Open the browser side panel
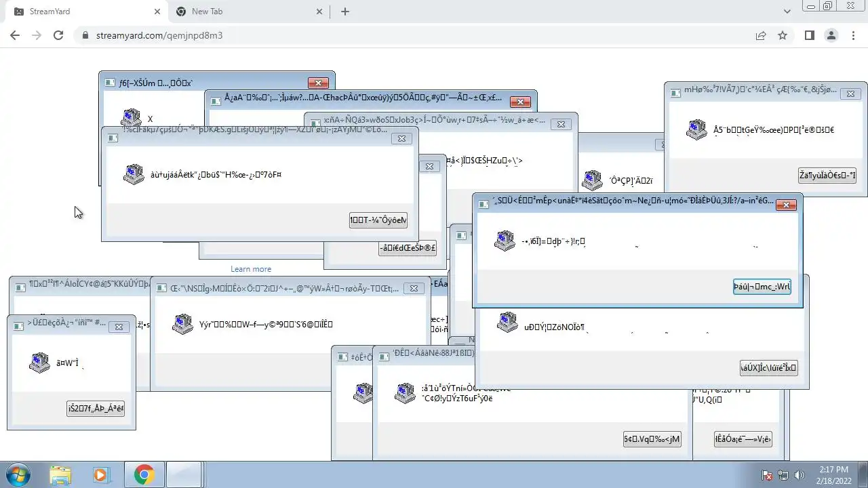The height and width of the screenshot is (488, 868). [809, 35]
